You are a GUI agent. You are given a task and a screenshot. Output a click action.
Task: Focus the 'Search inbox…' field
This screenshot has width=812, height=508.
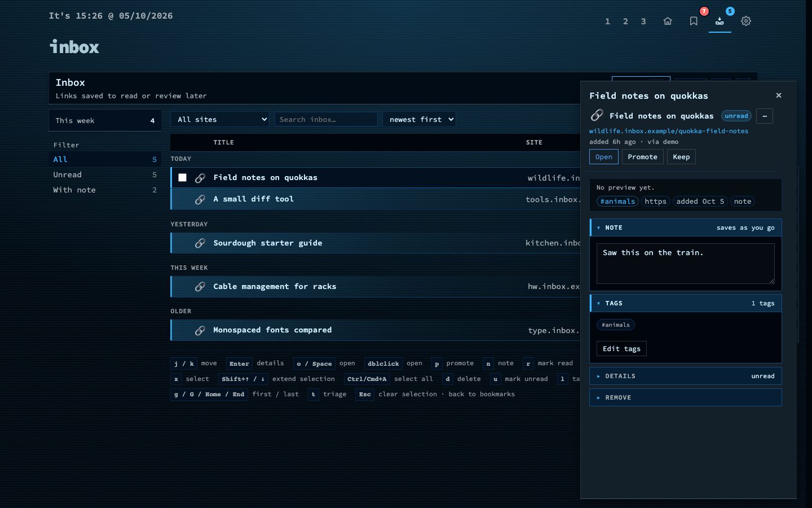pyautogui.click(x=326, y=119)
